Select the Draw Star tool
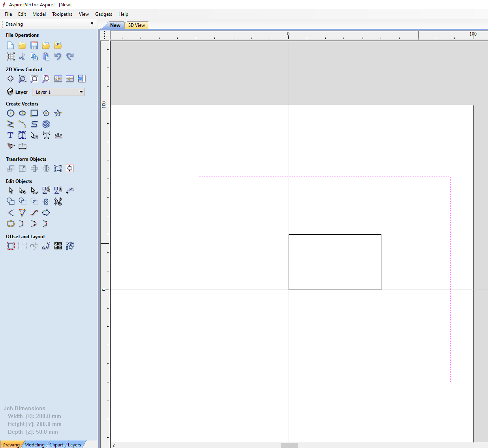Viewport: 488px width, 448px height. pos(58,113)
